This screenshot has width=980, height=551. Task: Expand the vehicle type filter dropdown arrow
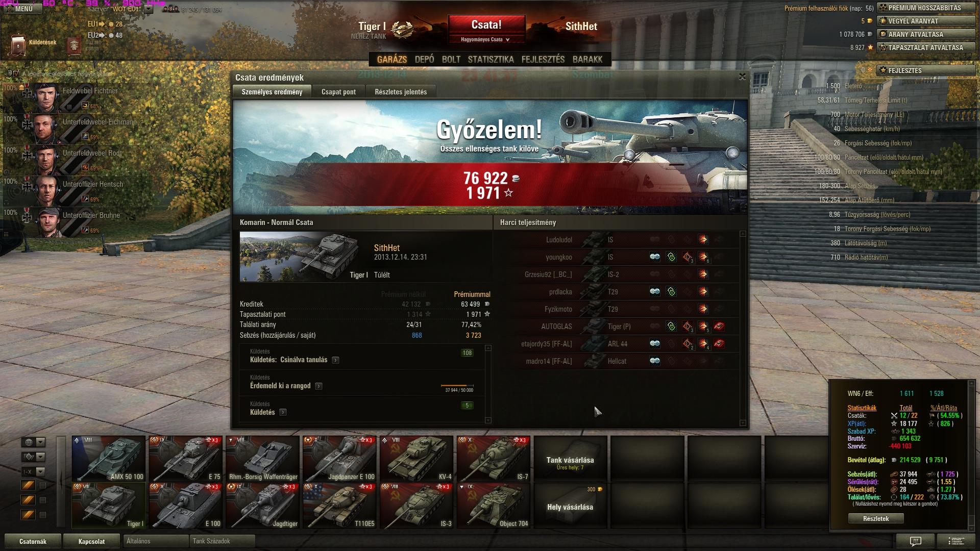point(41,457)
